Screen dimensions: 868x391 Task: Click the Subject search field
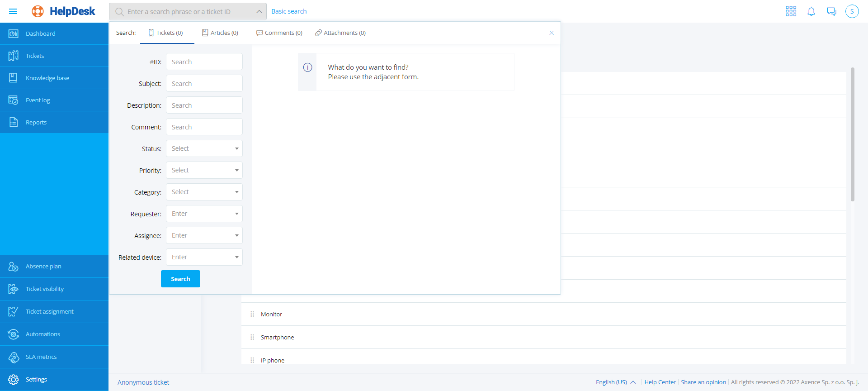204,84
